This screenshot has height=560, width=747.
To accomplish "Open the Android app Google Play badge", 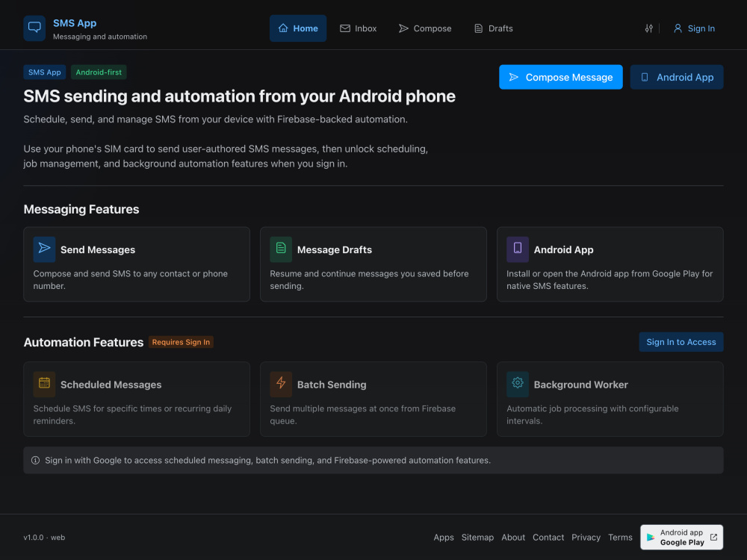I will coord(681,537).
